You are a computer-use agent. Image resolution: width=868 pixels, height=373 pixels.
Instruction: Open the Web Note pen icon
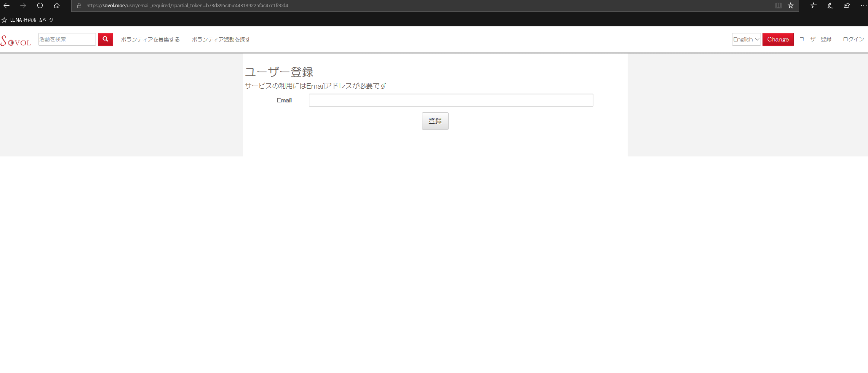(830, 5)
